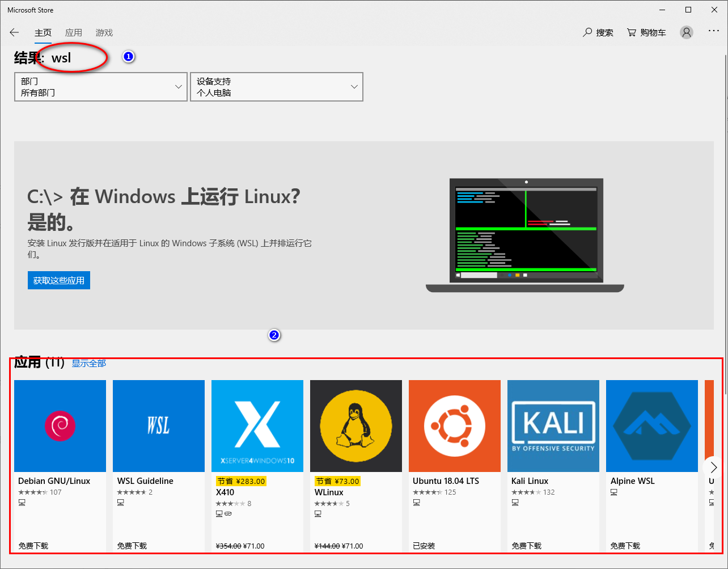Open the X410 app tile
This screenshot has height=569, width=728.
tap(257, 425)
